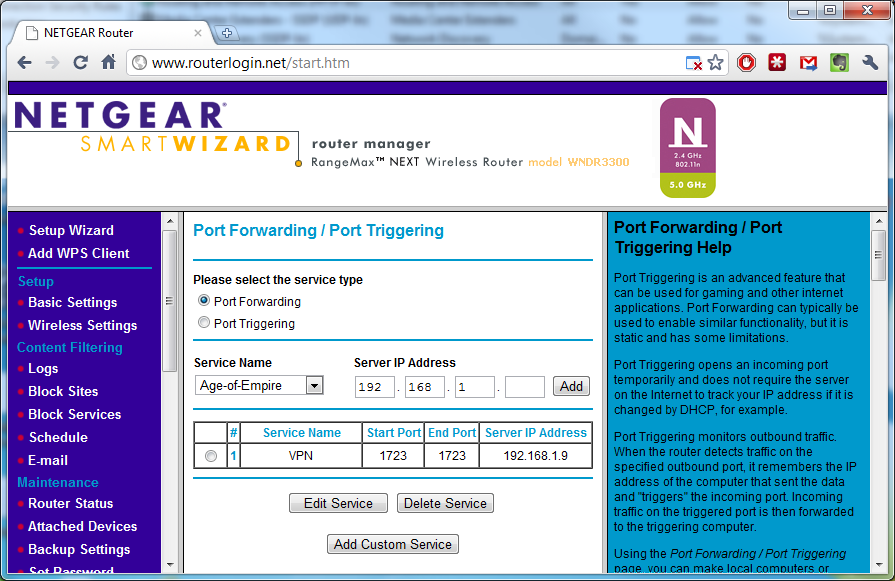
Task: Click the first IP octet field 192
Action: [x=374, y=387]
